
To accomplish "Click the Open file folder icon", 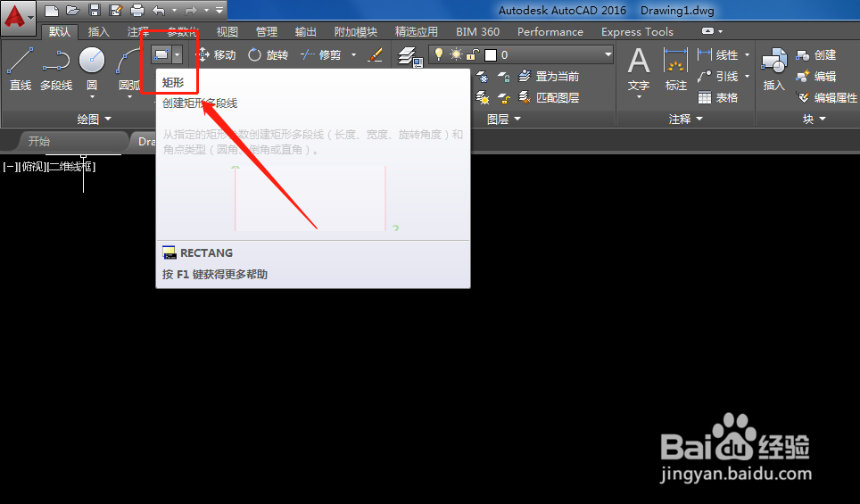I will point(73,11).
